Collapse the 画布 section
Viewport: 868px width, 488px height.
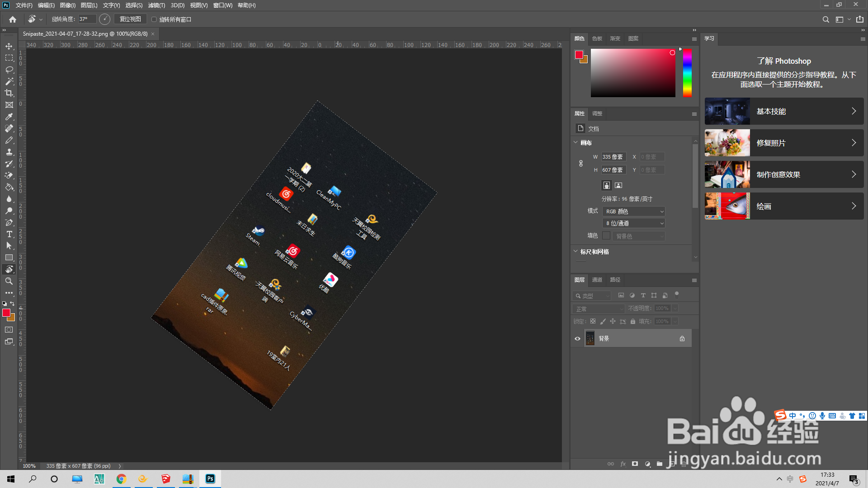576,142
